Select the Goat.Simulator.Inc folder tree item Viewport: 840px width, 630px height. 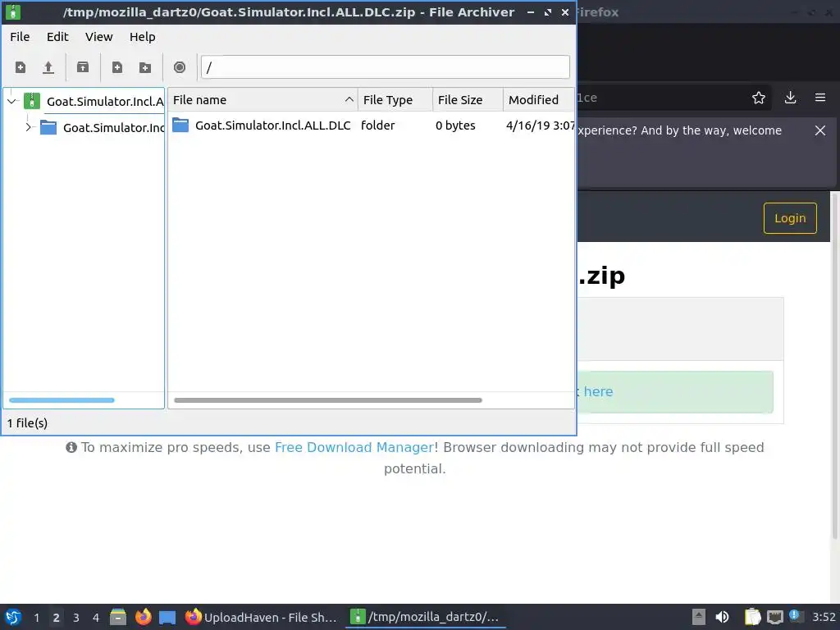click(113, 127)
